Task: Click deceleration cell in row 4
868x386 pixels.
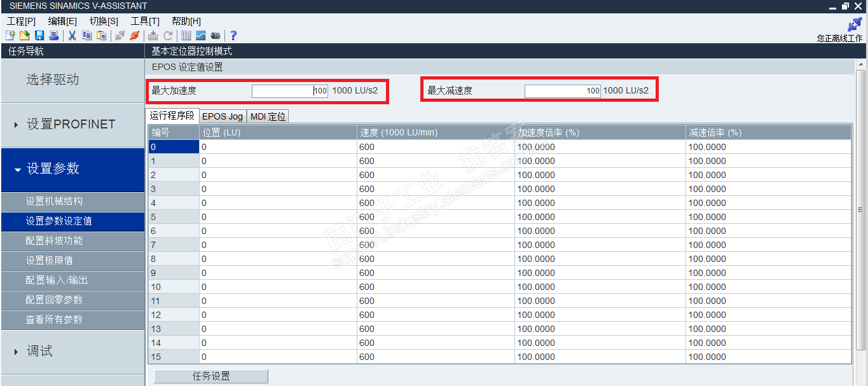Action: pyautogui.click(x=768, y=203)
